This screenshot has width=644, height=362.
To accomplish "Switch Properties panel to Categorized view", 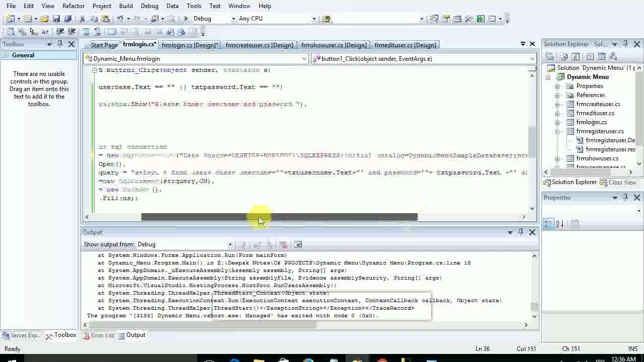I will tap(548, 224).
